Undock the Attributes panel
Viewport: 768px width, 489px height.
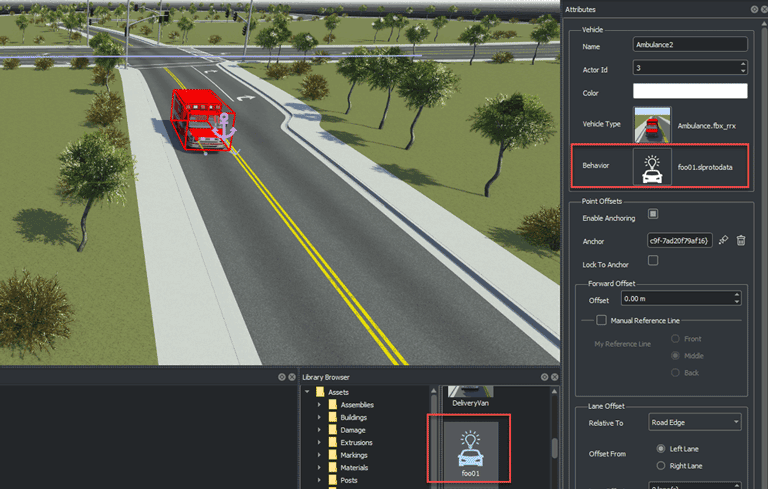tap(754, 9)
